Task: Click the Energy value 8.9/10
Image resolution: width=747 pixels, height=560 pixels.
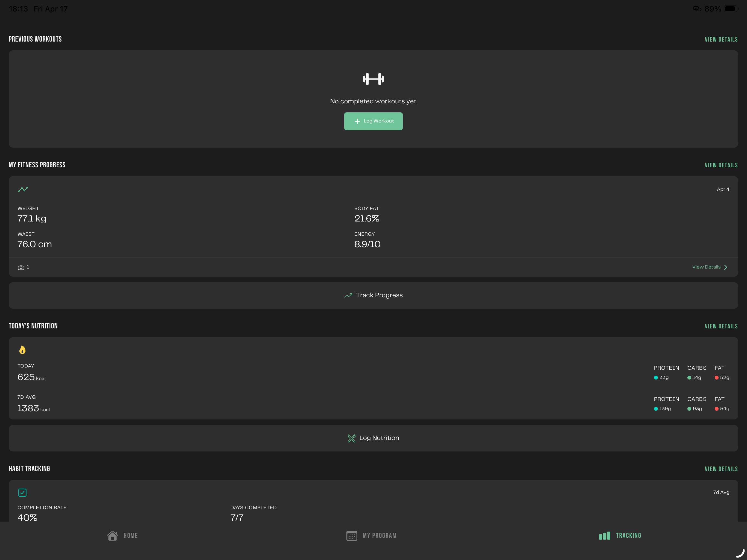Action: coord(367,244)
